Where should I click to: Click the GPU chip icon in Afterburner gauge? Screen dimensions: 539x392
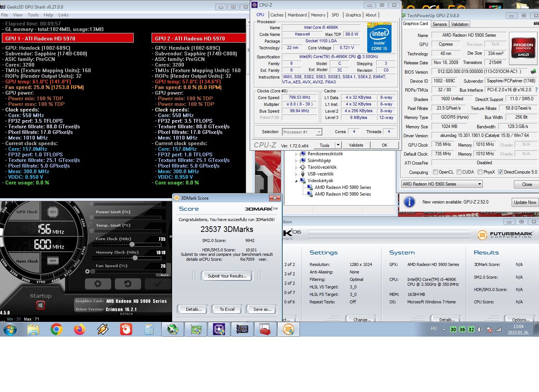coord(53,212)
